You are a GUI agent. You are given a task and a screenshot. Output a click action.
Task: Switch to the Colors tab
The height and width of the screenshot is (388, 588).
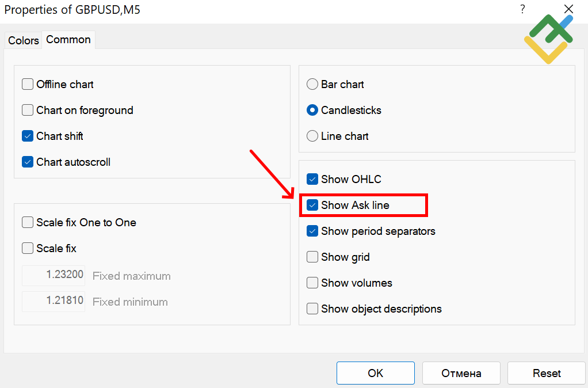24,40
